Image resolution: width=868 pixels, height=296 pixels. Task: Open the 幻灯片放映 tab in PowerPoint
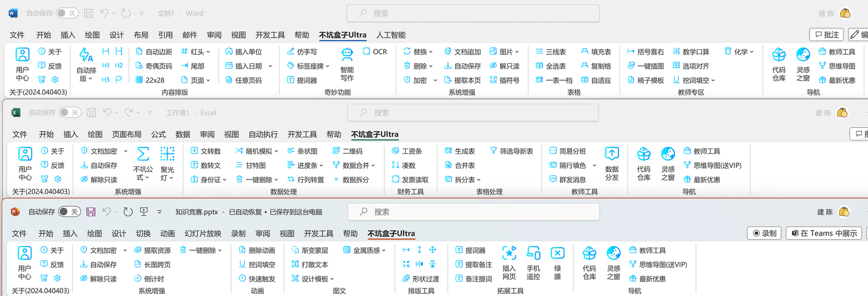point(203,234)
